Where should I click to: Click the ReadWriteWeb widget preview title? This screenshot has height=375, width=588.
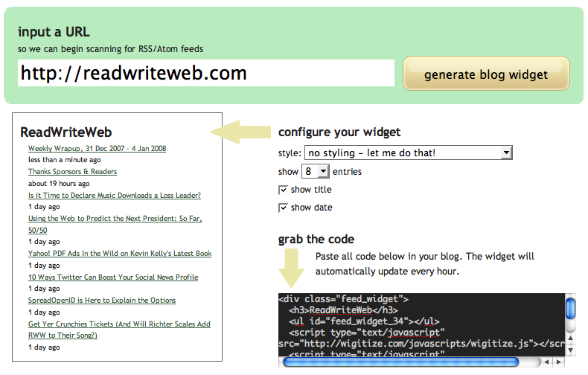coord(66,132)
